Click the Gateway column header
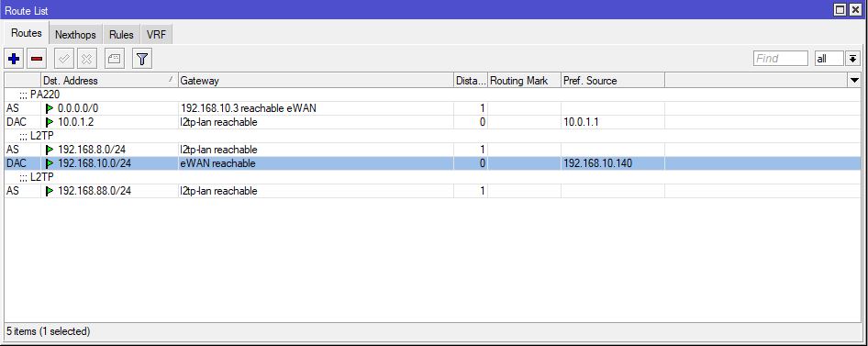This screenshot has width=868, height=346. pos(316,80)
